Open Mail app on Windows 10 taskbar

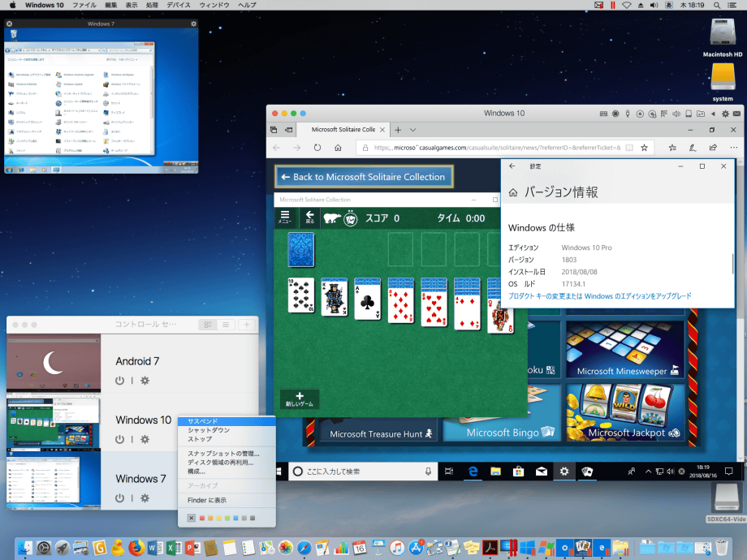542,472
